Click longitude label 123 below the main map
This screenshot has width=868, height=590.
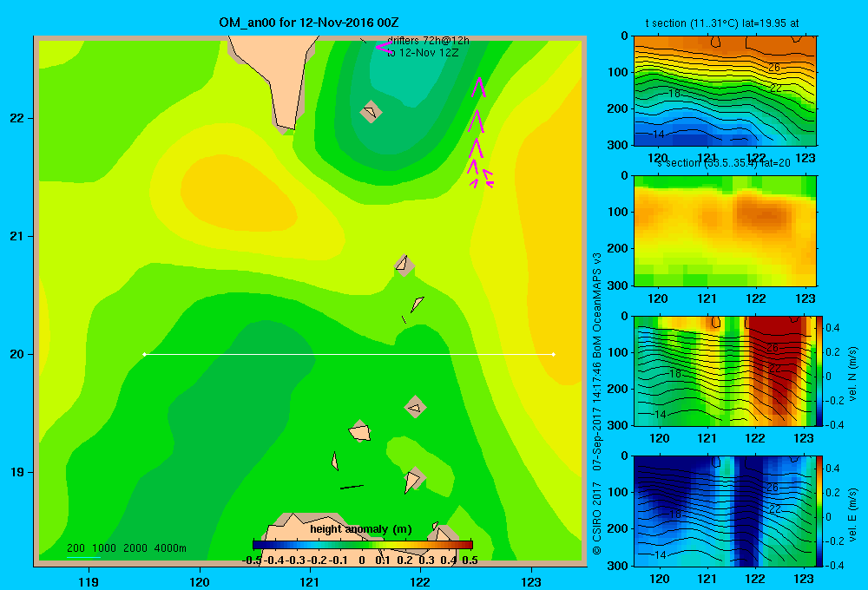tap(531, 581)
